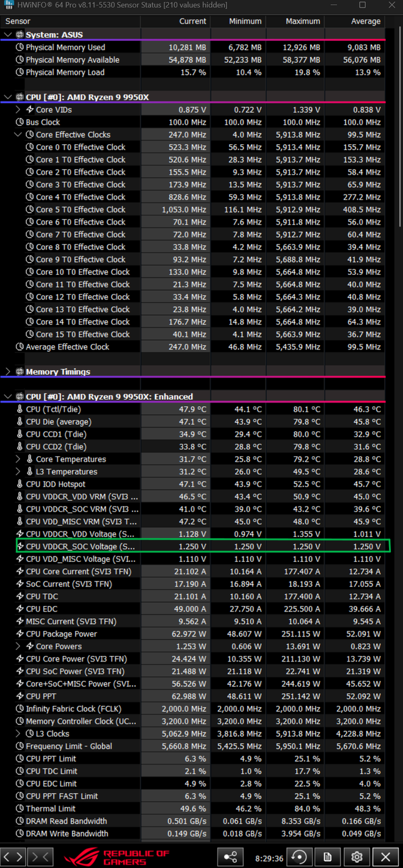Viewport: 403px width, 868px height.
Task: Expand the L3 Temperatures row
Action: [18, 472]
